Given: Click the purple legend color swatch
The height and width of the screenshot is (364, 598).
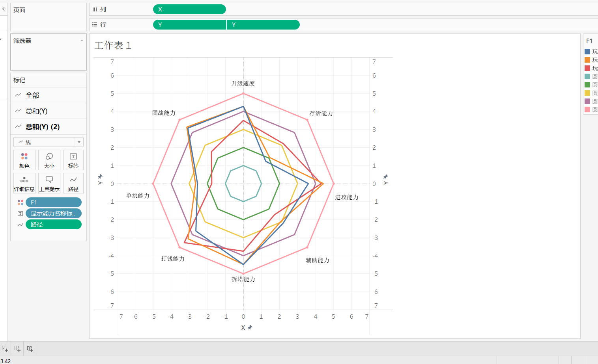Looking at the screenshot, I should click(587, 101).
